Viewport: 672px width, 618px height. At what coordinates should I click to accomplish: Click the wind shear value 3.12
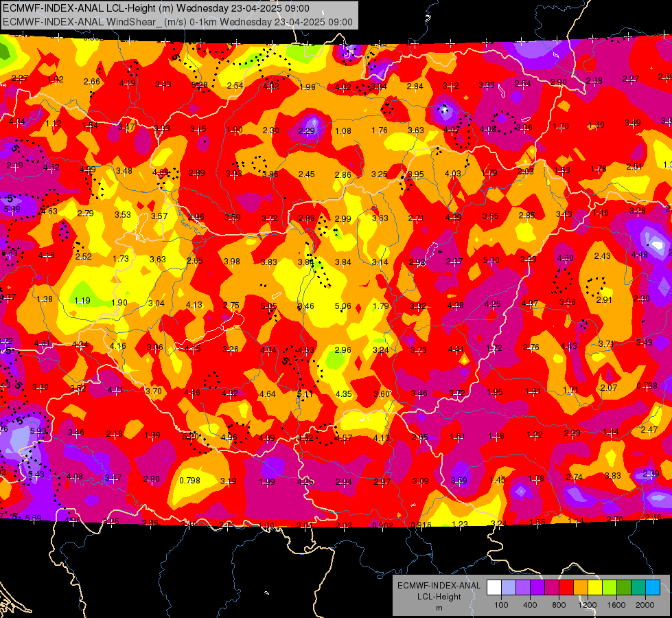coord(451,86)
